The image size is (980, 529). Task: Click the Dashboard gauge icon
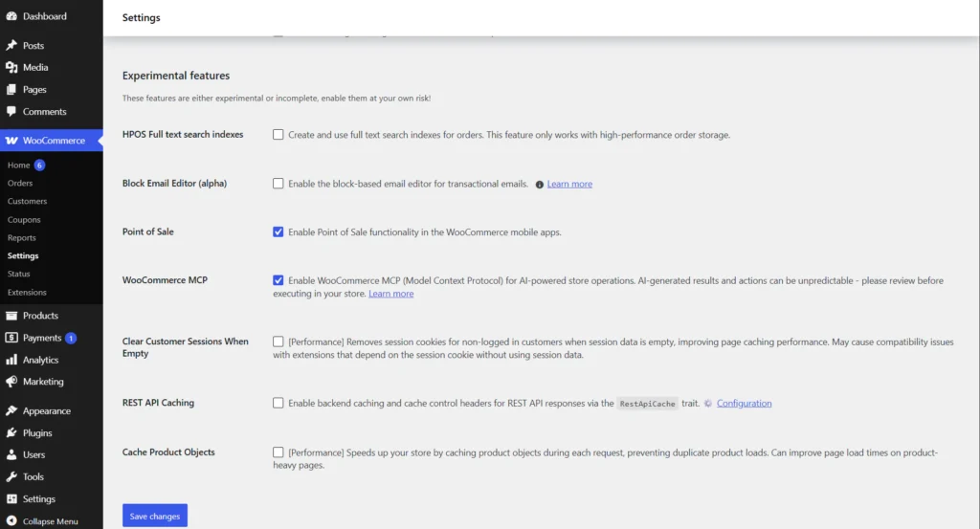pos(11,16)
